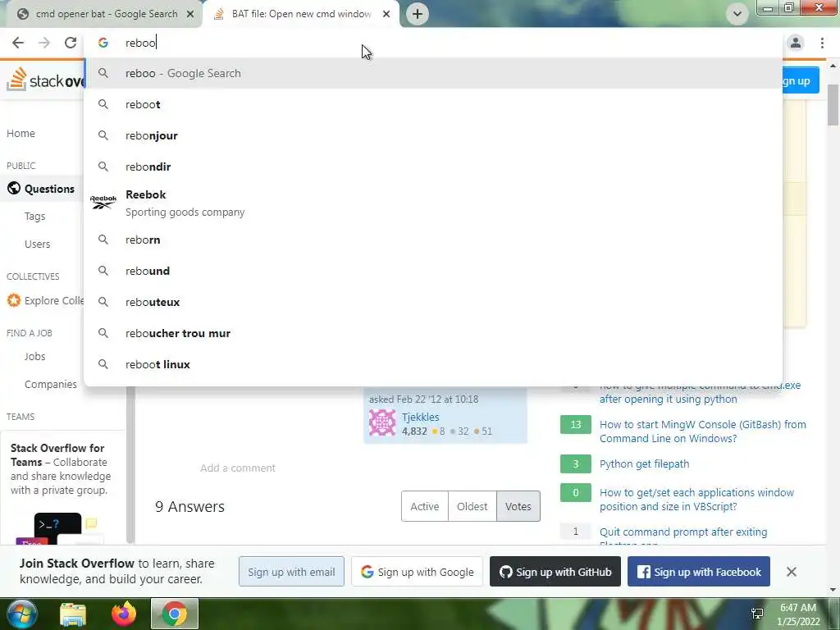Click the orange Collectives star icon
840x630 pixels.
click(x=14, y=300)
